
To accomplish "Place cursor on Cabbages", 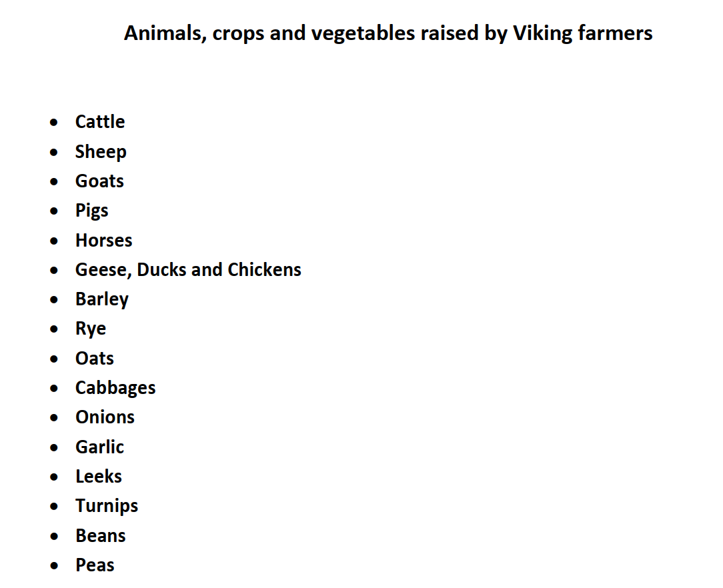I will (x=115, y=389).
